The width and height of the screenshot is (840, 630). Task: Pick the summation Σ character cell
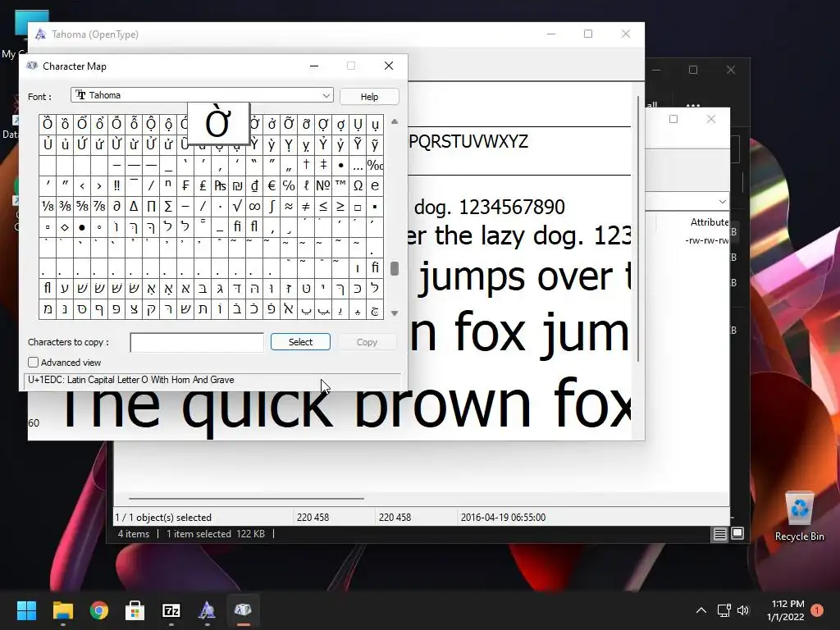click(x=168, y=206)
